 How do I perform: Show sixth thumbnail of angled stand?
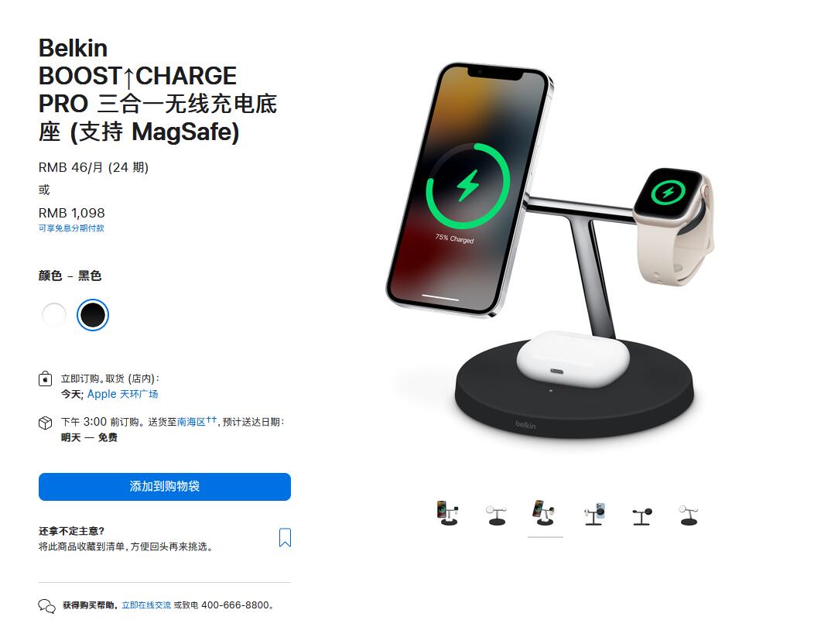[x=689, y=516]
